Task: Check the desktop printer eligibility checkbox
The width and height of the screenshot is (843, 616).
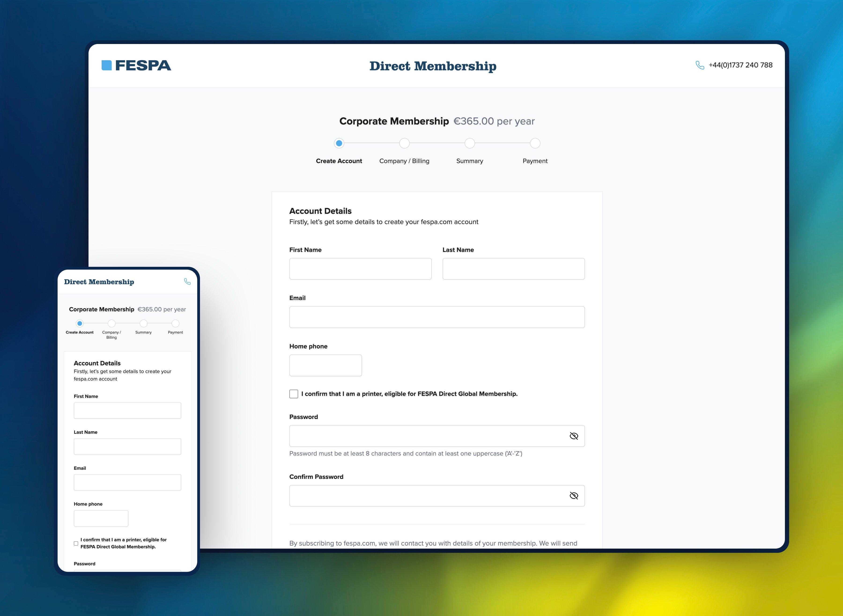Action: [294, 394]
